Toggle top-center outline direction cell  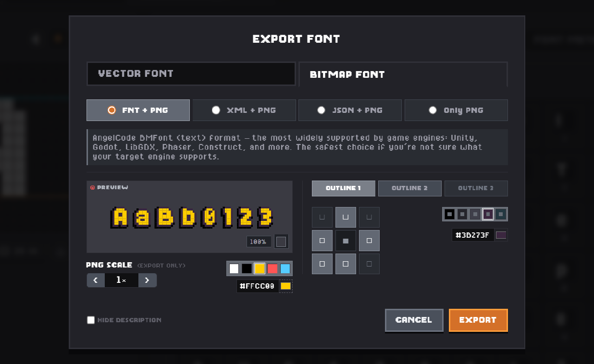(x=346, y=217)
